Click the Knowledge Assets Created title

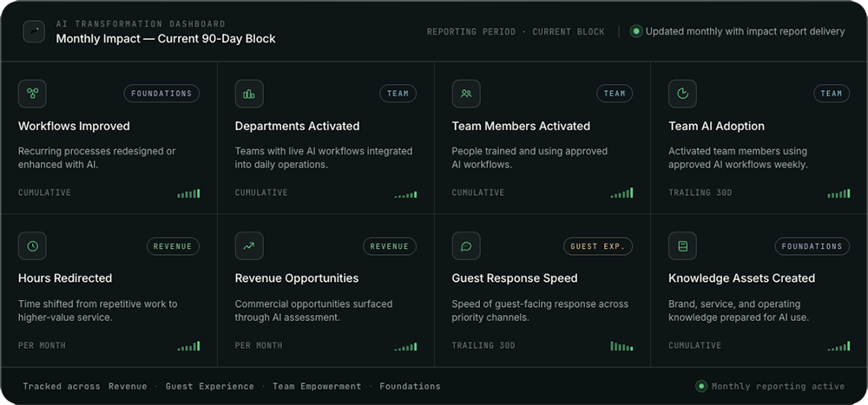[x=742, y=278]
